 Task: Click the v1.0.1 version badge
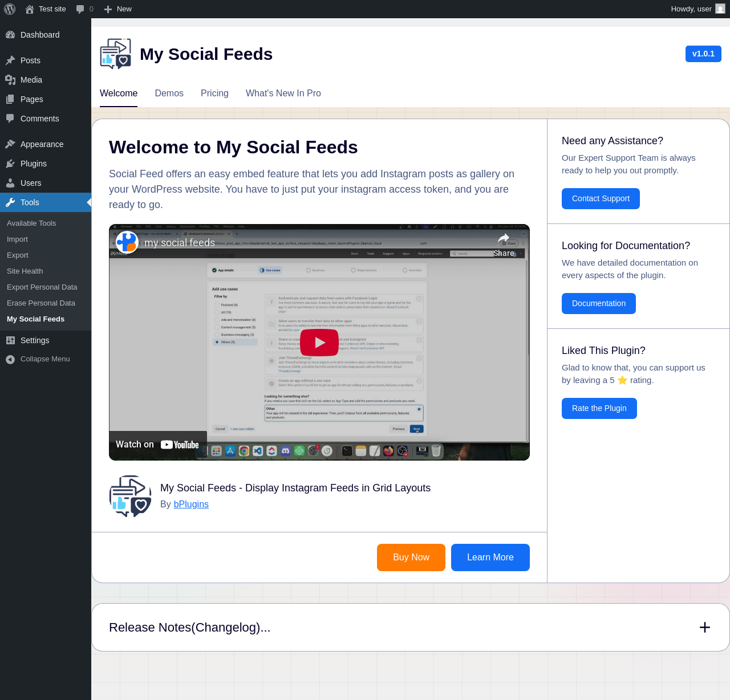703,54
